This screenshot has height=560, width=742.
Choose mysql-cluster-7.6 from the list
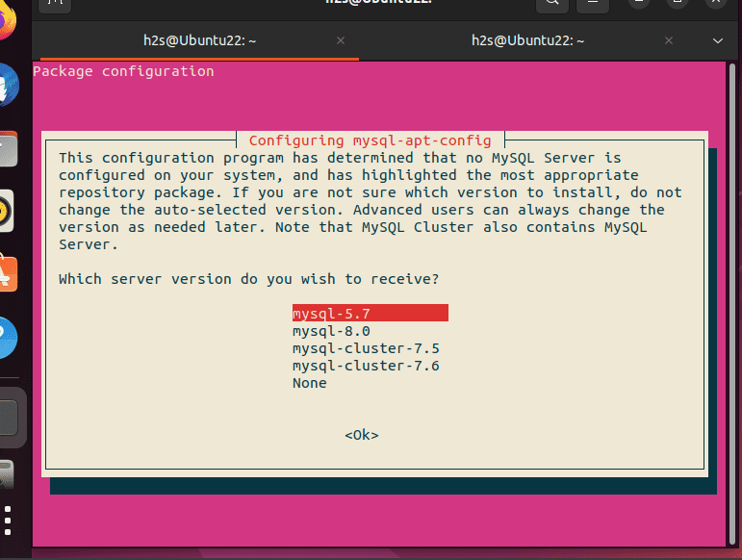tap(366, 366)
